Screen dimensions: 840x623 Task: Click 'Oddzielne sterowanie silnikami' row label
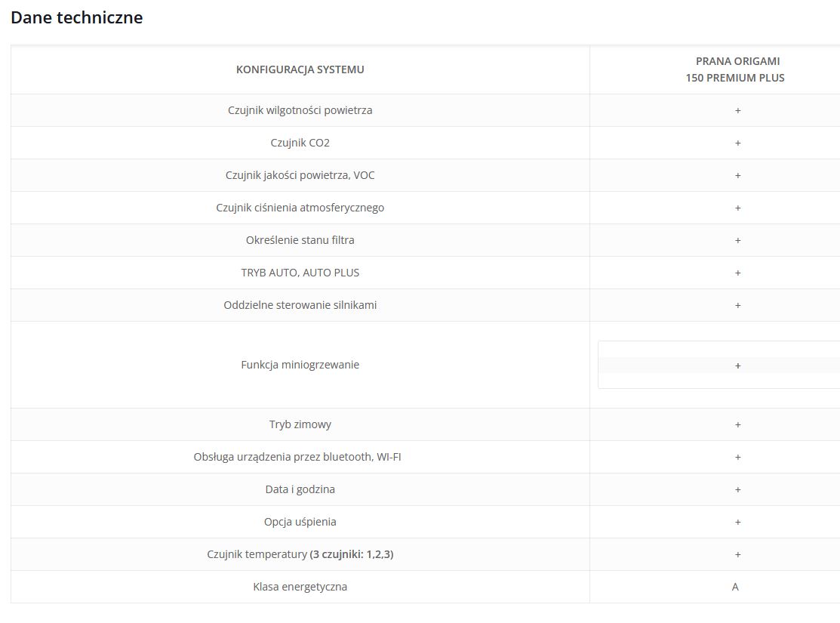click(300, 305)
